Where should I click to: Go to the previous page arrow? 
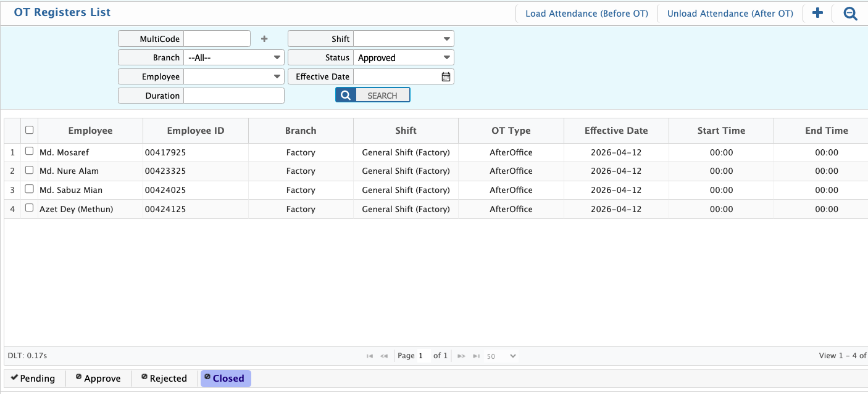click(x=384, y=356)
